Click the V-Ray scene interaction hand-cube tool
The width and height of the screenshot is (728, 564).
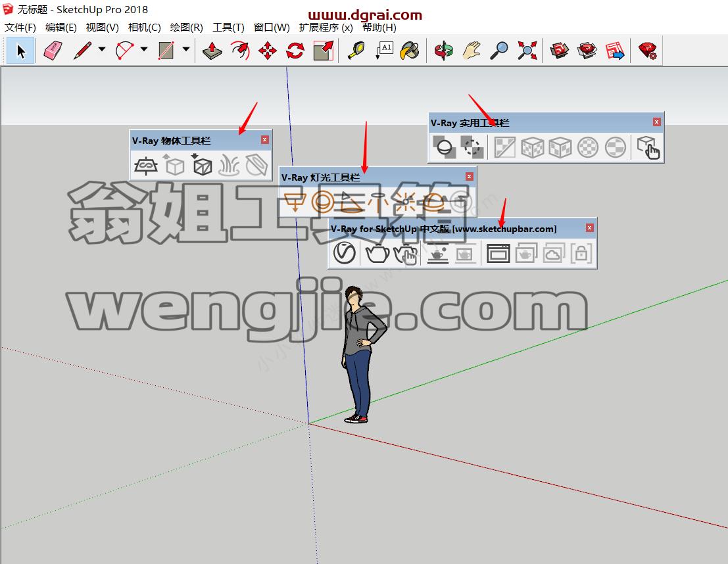pos(648,147)
